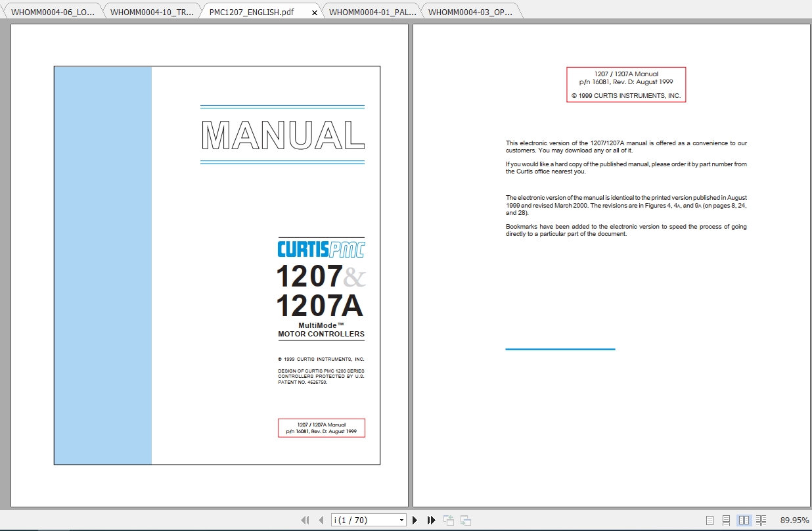Click the CURTIS PMC logo
This screenshot has width=812, height=531.
[321, 249]
